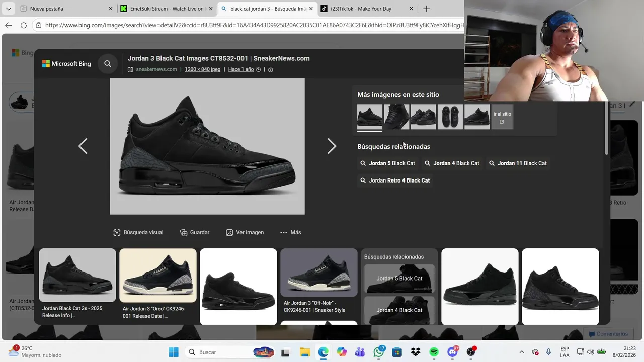Click the Microsoft Bing logo

click(x=66, y=64)
